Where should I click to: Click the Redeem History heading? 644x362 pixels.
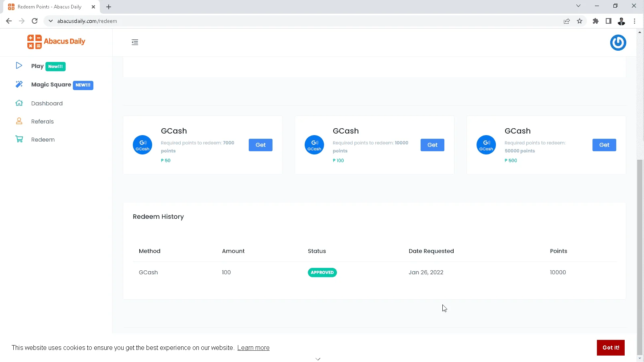tap(158, 216)
